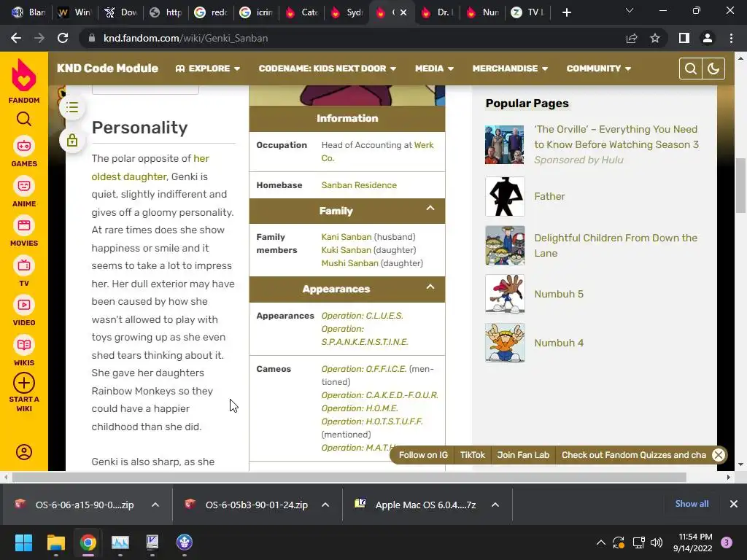The height and width of the screenshot is (560, 747).
Task: Click the Fandom sidebar search icon
Action: tap(24, 119)
